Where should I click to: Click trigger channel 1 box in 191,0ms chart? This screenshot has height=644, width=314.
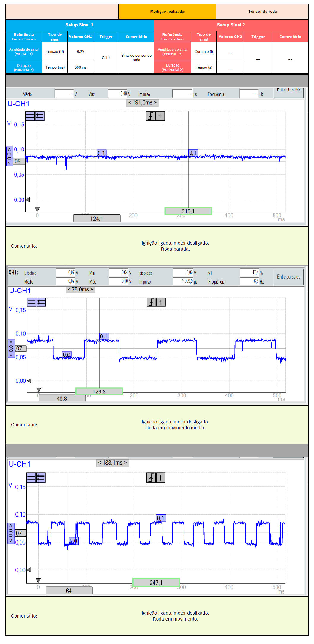(x=160, y=116)
